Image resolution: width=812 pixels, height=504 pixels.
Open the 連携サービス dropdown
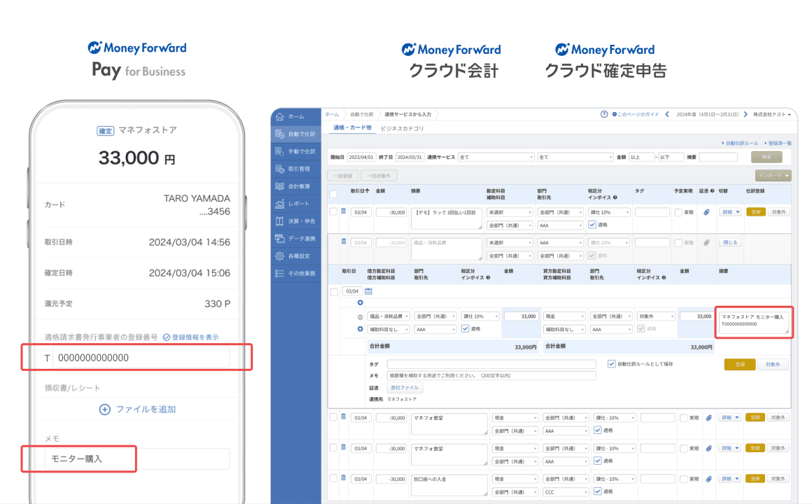(x=496, y=157)
